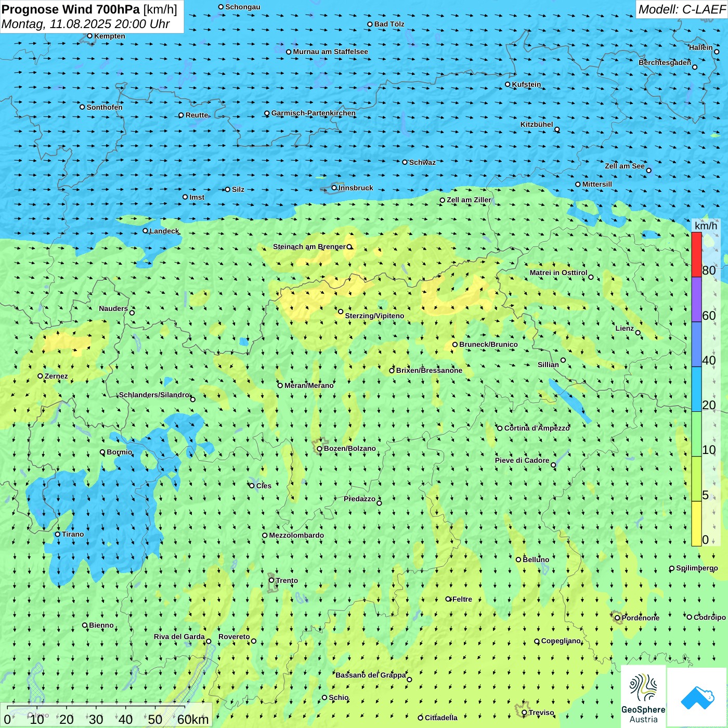Click the 'Conegliano' label

[x=561, y=641]
